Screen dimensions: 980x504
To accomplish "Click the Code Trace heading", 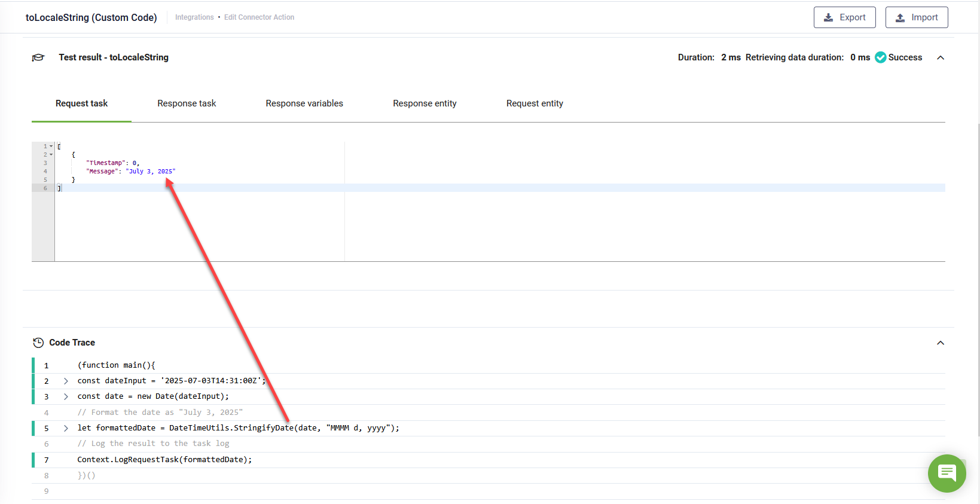I will pos(72,343).
